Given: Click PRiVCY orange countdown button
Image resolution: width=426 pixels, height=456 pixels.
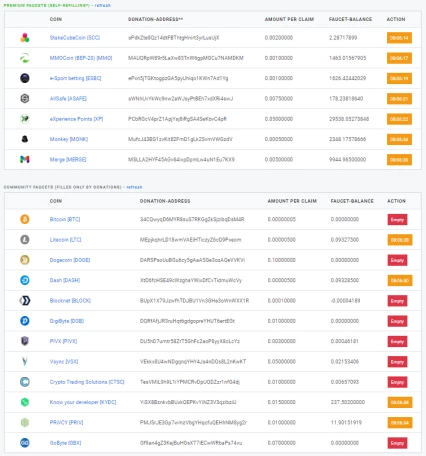Looking at the screenshot, I should [x=400, y=423].
